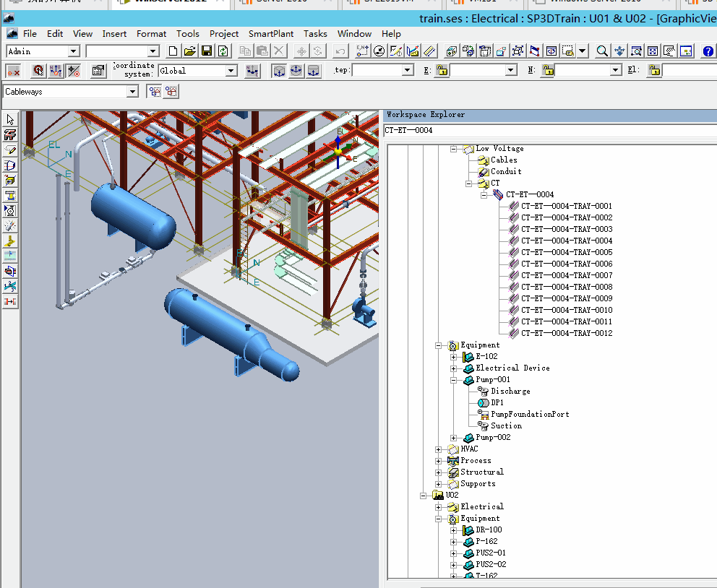Toggle the cylindrical coordinates icon

(314, 71)
